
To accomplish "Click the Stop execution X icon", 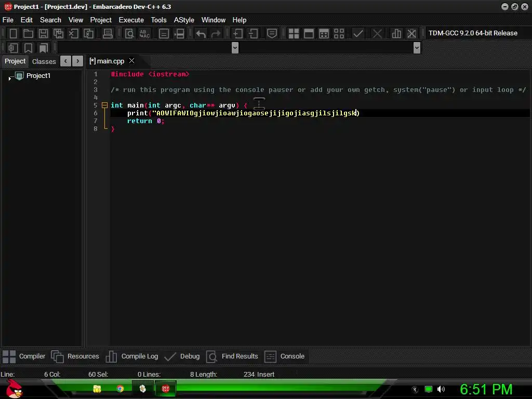I will pyautogui.click(x=377, y=33).
